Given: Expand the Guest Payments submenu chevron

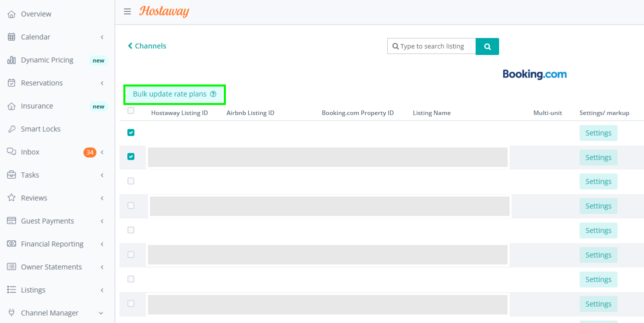Looking at the screenshot, I should pyautogui.click(x=102, y=221).
